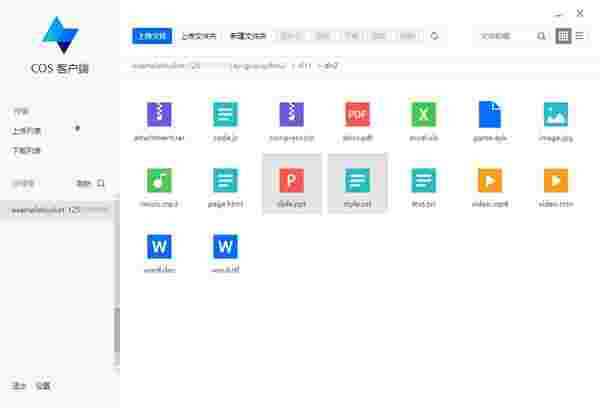Screen dimensions: 600x408
Task: Select the excel.xls spreadsheet icon
Action: pos(424,114)
